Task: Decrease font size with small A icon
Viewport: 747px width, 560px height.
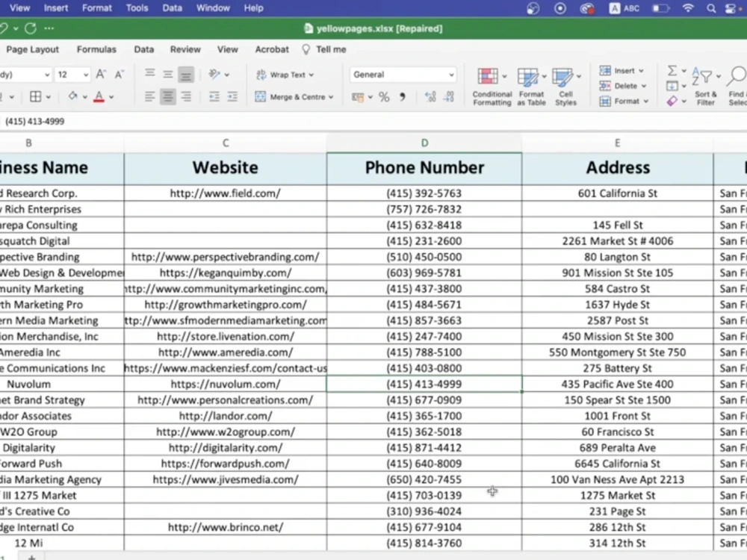Action: click(x=119, y=74)
